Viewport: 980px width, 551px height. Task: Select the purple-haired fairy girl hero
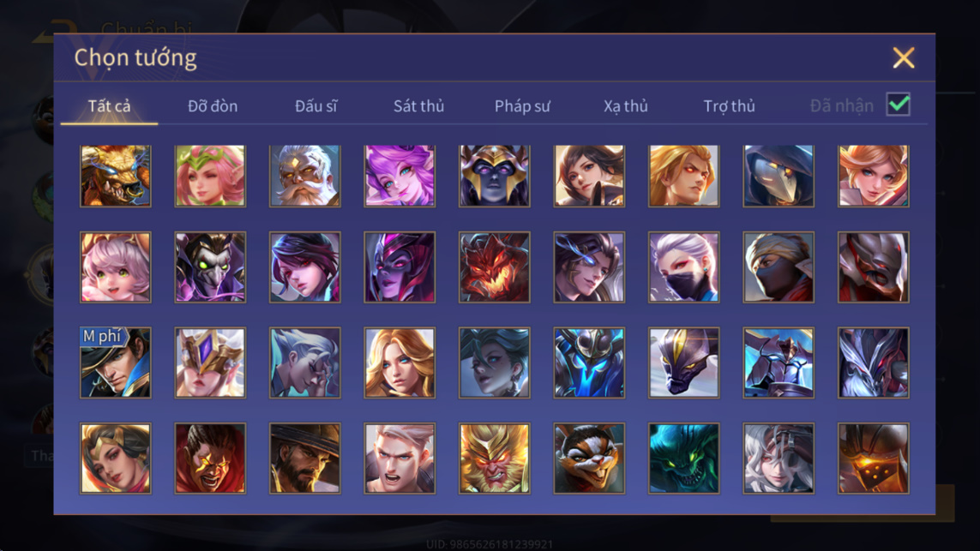coord(400,177)
